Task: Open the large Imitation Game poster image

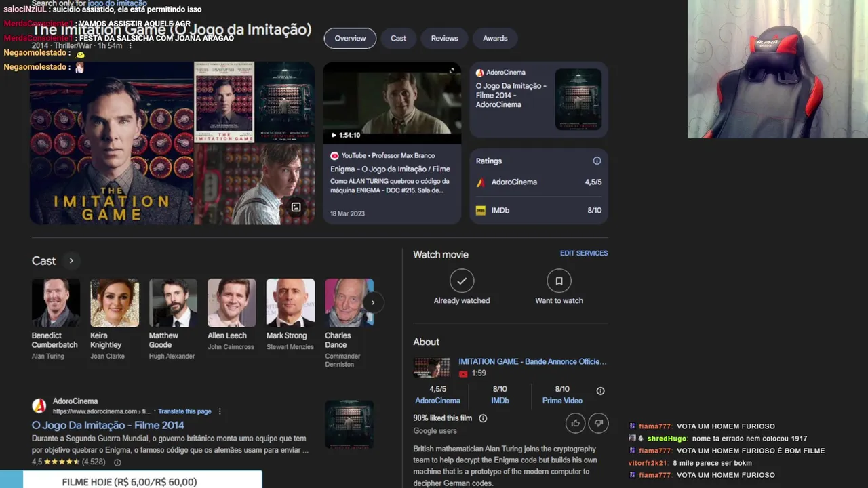Action: coord(112,143)
